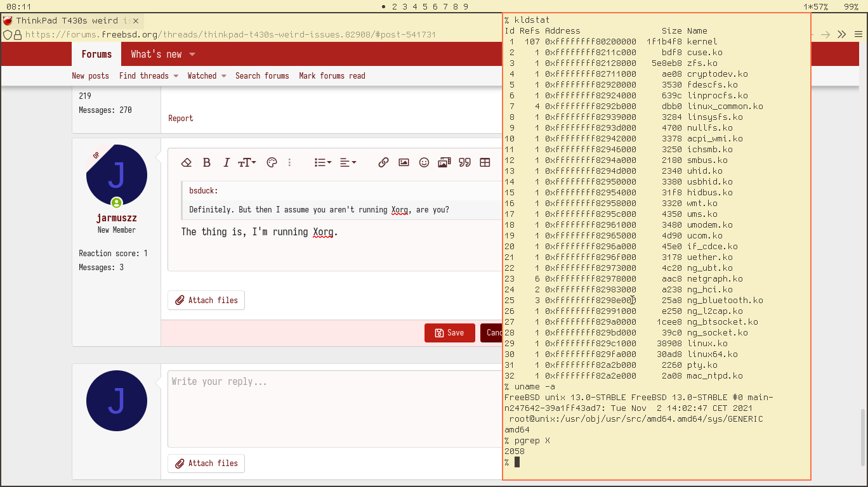Switch to workspace 5 in the top bar
The image size is (868, 487).
click(x=425, y=6)
